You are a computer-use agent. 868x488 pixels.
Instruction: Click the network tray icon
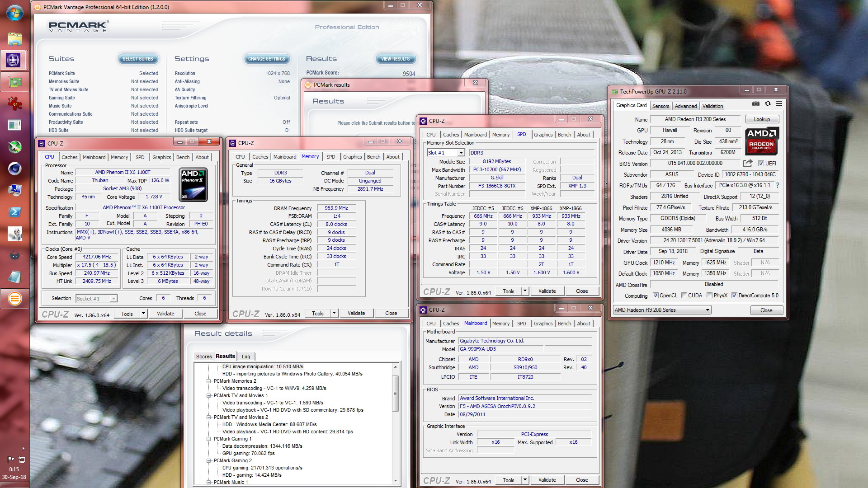coord(21,459)
